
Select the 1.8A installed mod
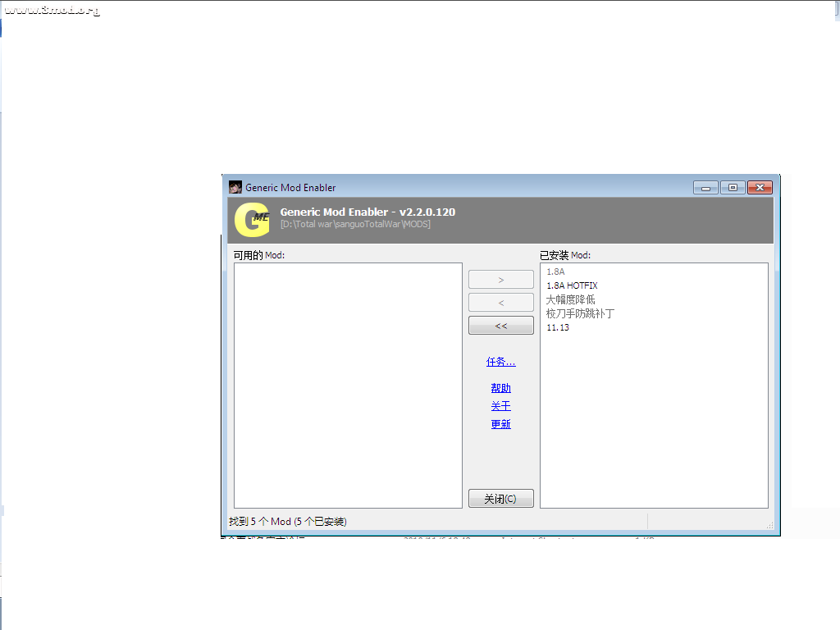coord(555,272)
